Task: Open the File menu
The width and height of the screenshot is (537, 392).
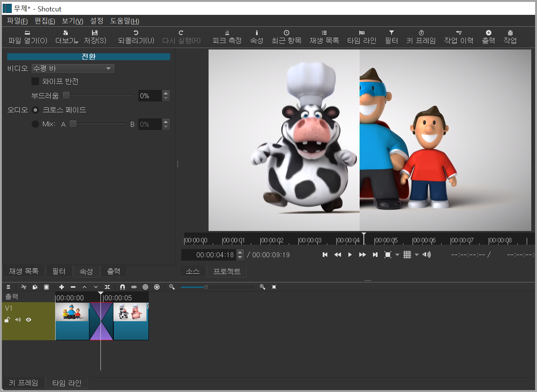Action: [18, 21]
